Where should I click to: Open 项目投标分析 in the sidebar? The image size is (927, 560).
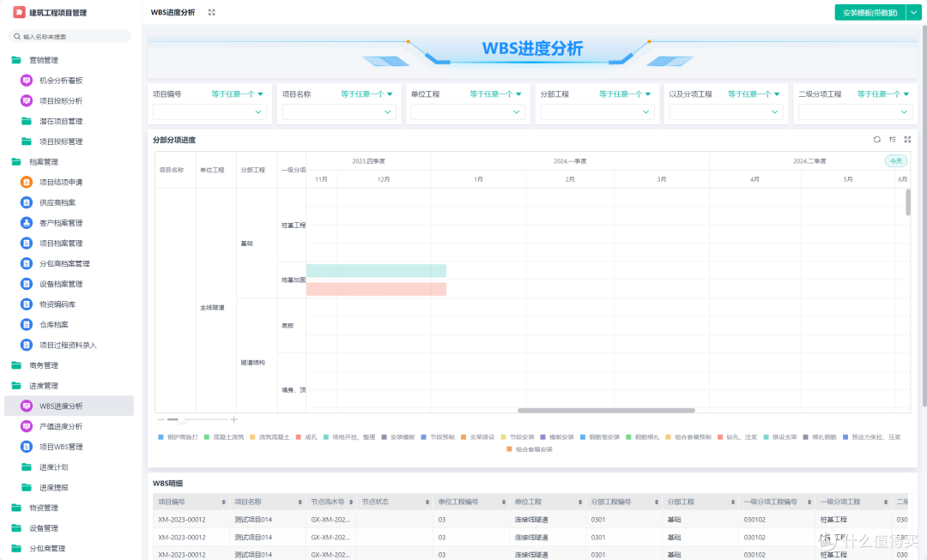pyautogui.click(x=61, y=101)
